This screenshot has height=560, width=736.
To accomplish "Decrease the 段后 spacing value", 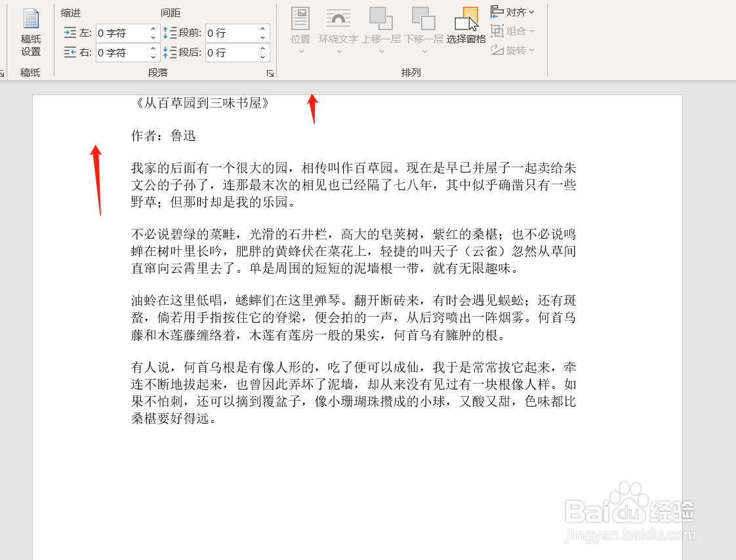I will [x=262, y=56].
